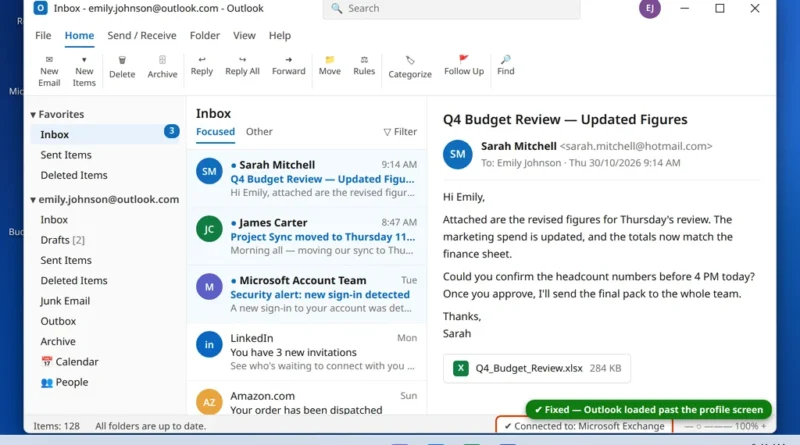The image size is (800, 445).
Task: Flag message with Follow Up
Action: pos(464,66)
